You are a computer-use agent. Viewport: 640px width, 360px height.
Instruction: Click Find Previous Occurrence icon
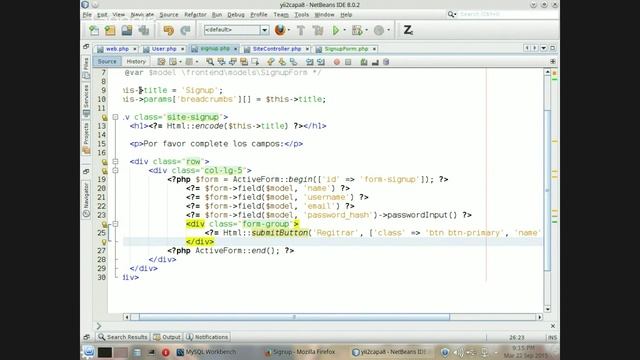[221, 62]
